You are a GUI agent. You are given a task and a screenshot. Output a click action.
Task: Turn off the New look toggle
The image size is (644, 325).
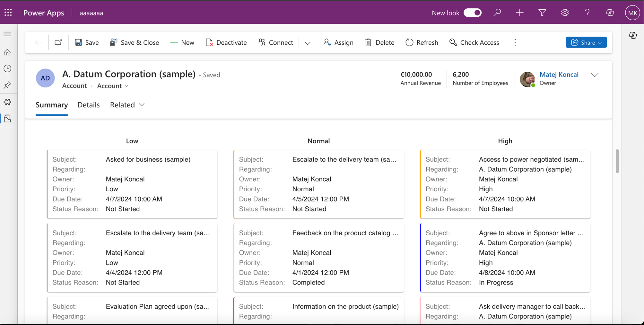pos(473,13)
